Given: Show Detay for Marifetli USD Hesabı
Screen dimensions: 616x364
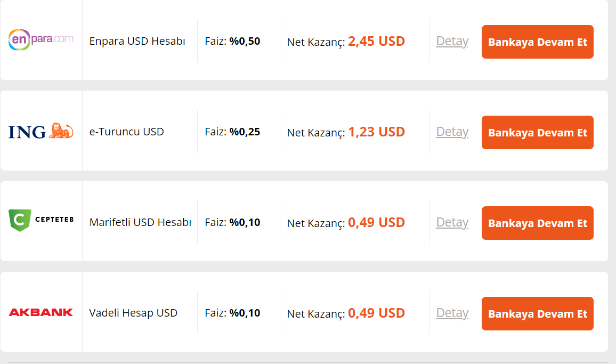Looking at the screenshot, I should click(x=452, y=222).
